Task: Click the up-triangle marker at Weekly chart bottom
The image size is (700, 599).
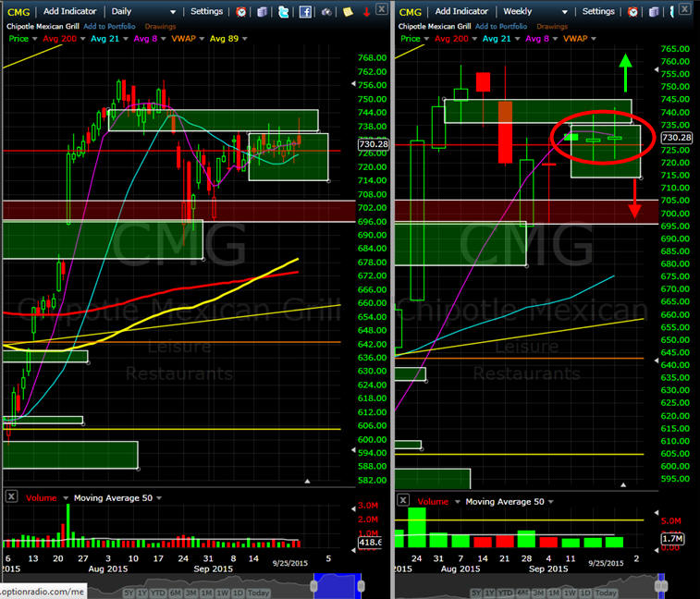Action: coord(623,484)
